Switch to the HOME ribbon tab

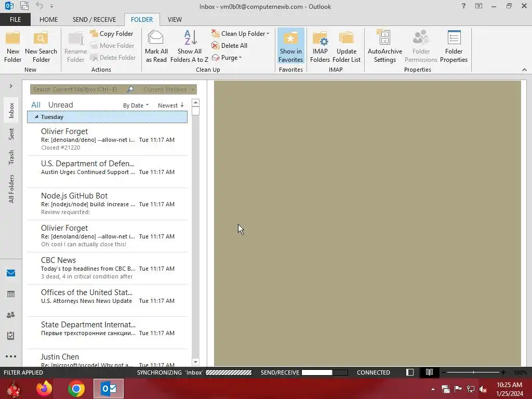(48, 20)
